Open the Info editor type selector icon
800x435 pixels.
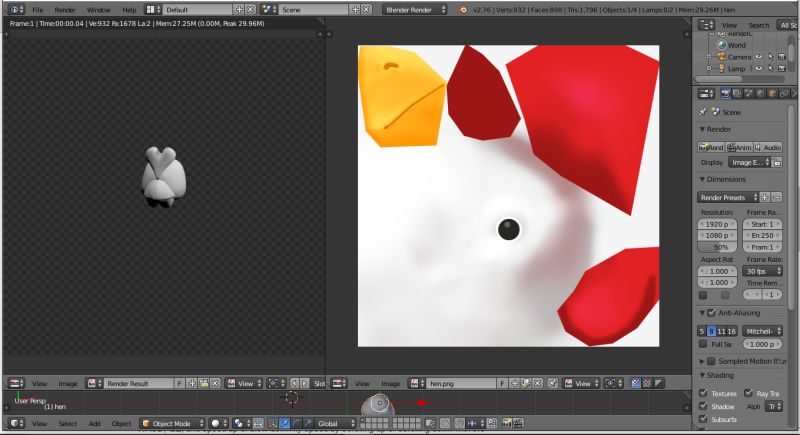tap(16, 10)
